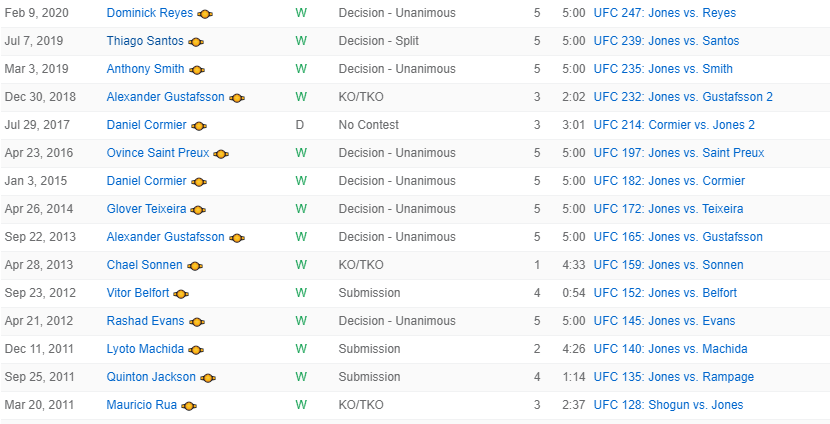
Task: Click the title belt icon by Anthony Smith
Action: (197, 70)
